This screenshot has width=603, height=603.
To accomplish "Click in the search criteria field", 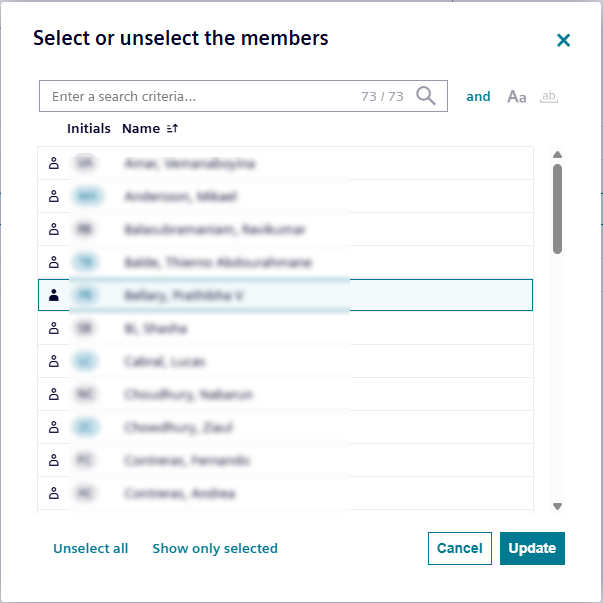I will point(200,97).
